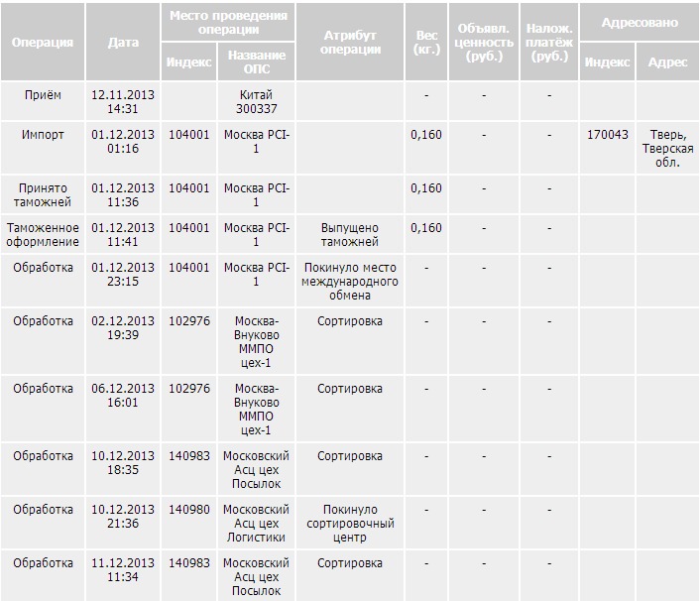Click the "Налож. платёж (руб.)" header
Image resolution: width=700 pixels, height=601 pixels.
(549, 43)
